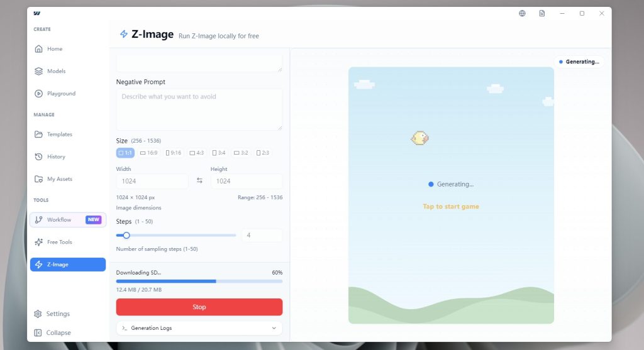Image resolution: width=644 pixels, height=350 pixels.
Task: Click the '60%' download percentage
Action: (x=277, y=273)
